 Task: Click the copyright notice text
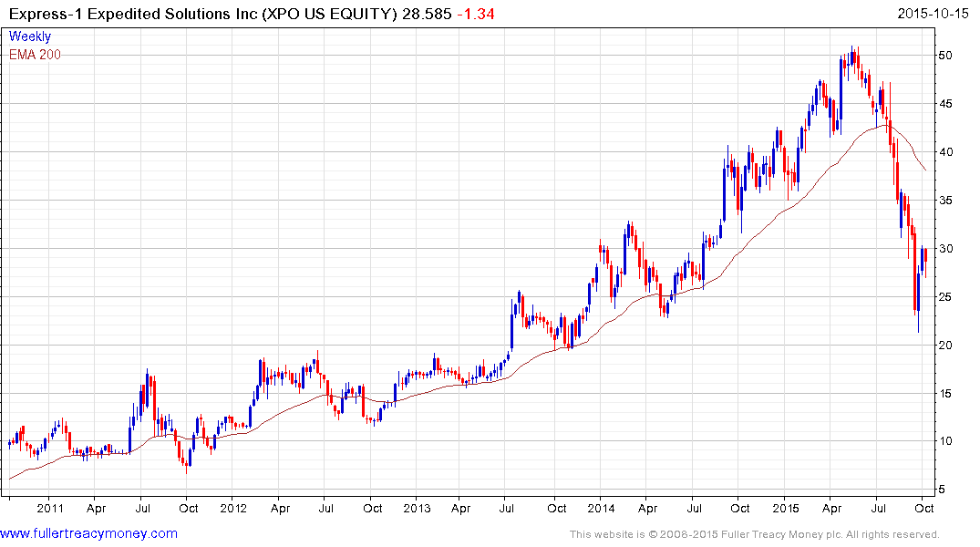tap(755, 534)
